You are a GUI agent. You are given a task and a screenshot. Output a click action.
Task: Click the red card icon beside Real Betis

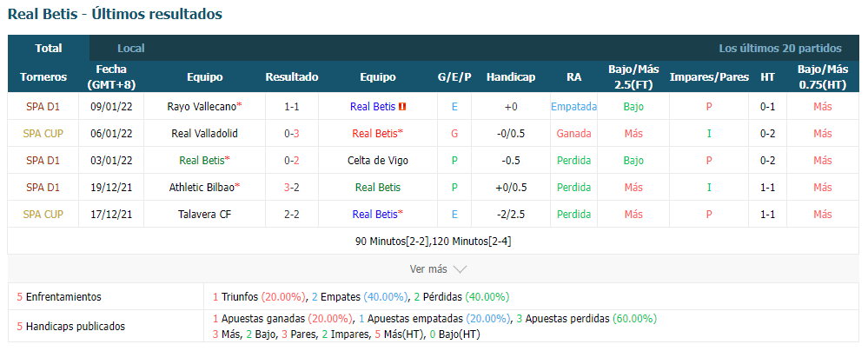402,106
